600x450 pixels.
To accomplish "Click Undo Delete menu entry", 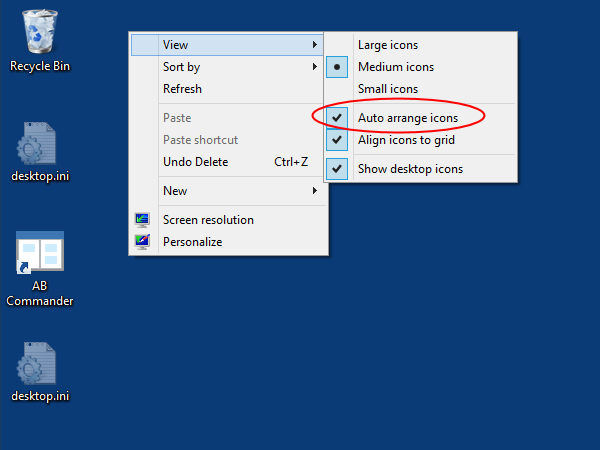I will point(195,162).
